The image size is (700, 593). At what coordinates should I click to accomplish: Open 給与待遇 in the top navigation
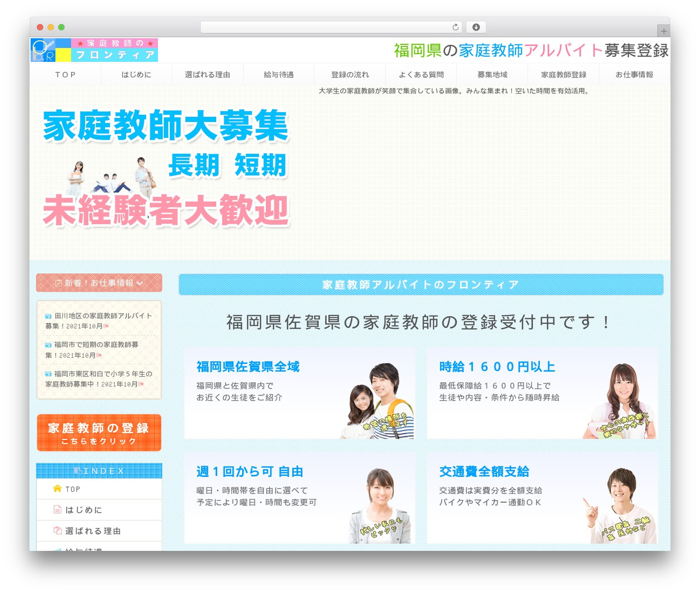click(278, 74)
